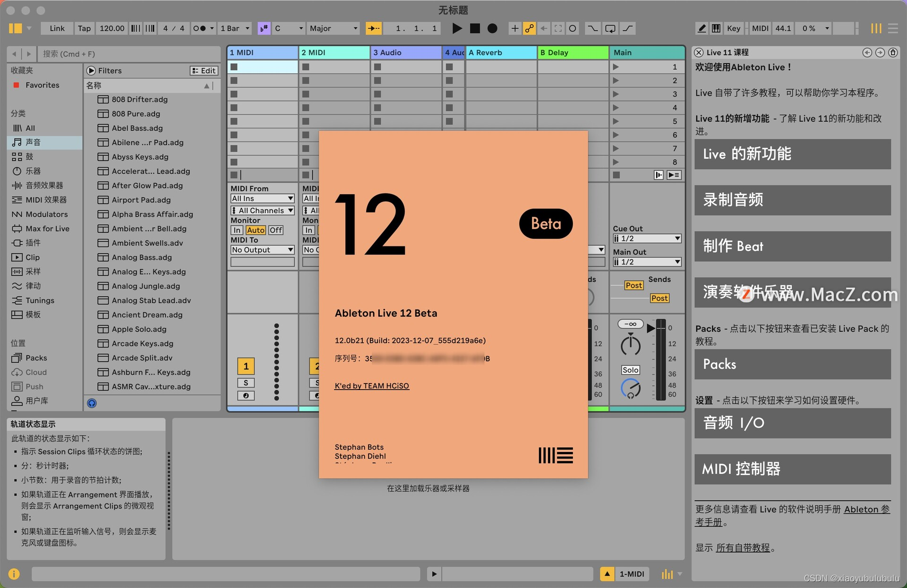The width and height of the screenshot is (907, 588).
Task: Select the B Delay return track
Action: [x=573, y=52]
